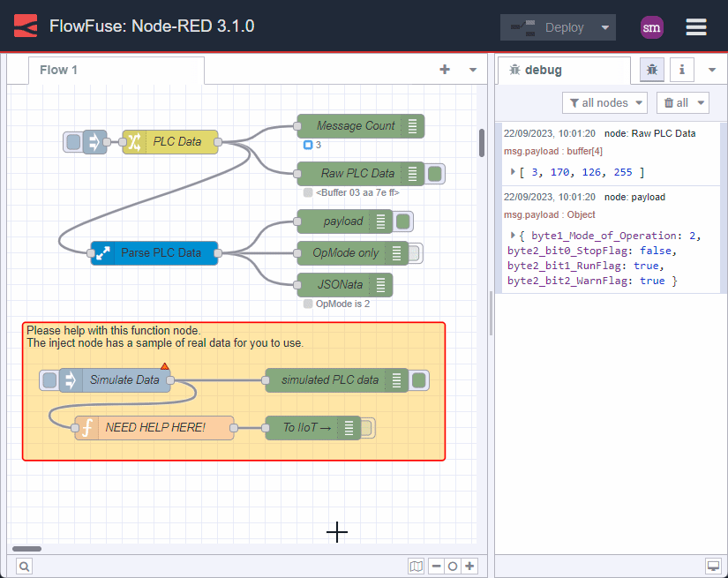Zoom out of the flow canvas

tap(436, 567)
